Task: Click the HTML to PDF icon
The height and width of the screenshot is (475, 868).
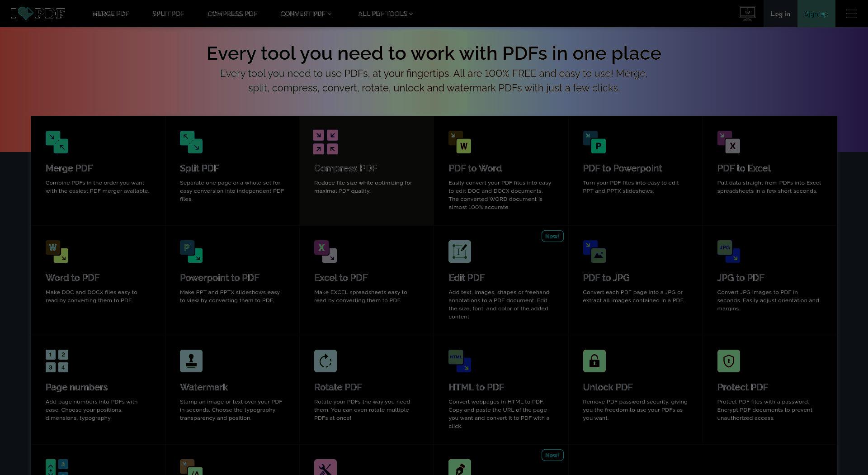Action: 460,361
